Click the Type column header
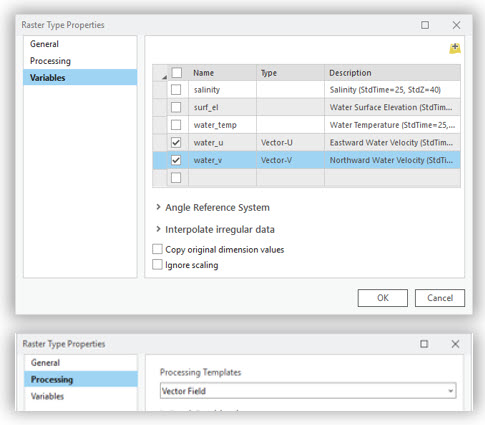This screenshot has width=485, height=425. pyautogui.click(x=290, y=73)
